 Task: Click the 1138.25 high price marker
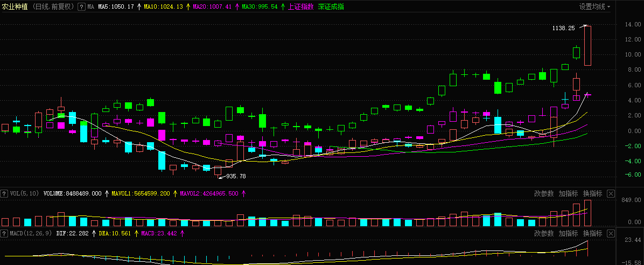[563, 28]
